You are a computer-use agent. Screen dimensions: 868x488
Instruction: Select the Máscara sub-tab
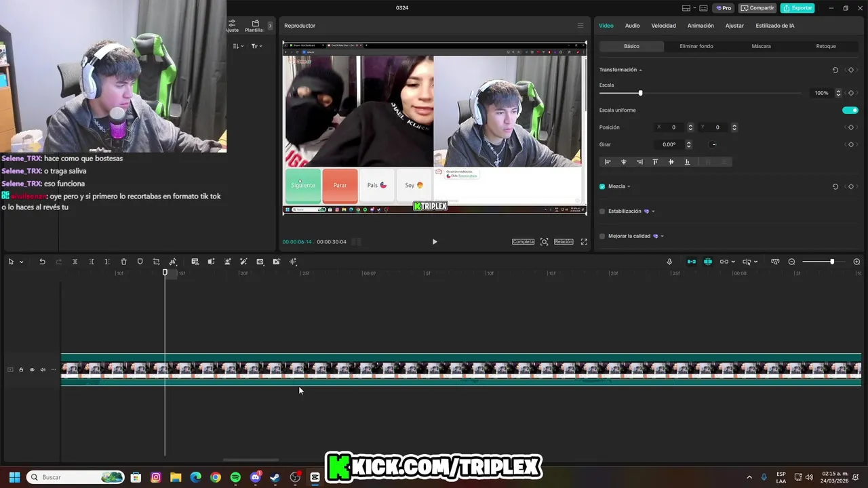761,46
